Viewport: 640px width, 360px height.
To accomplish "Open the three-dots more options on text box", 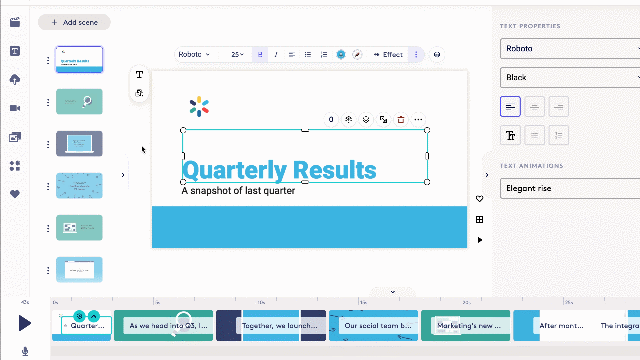I will pos(418,120).
